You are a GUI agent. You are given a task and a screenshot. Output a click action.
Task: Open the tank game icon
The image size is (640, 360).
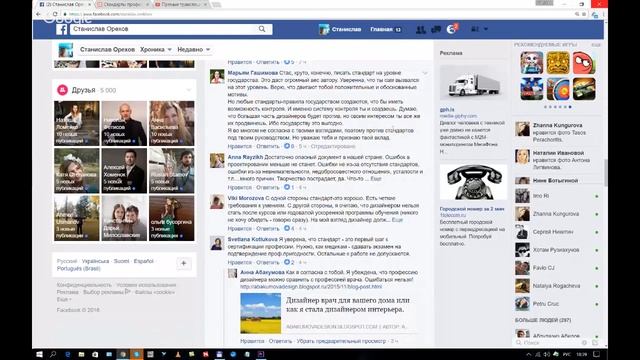(x=584, y=89)
